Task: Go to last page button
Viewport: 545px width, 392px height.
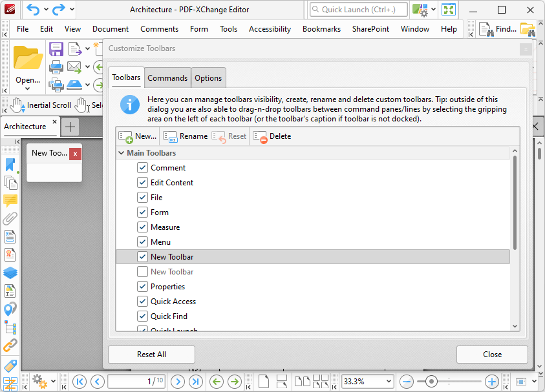Action: click(x=196, y=382)
